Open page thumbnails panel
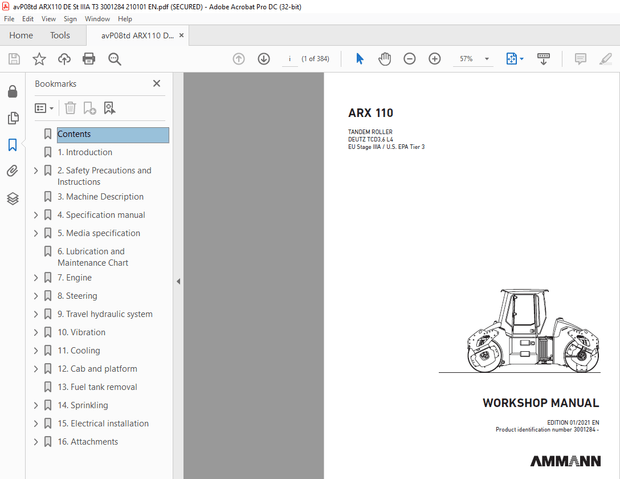 (13, 118)
